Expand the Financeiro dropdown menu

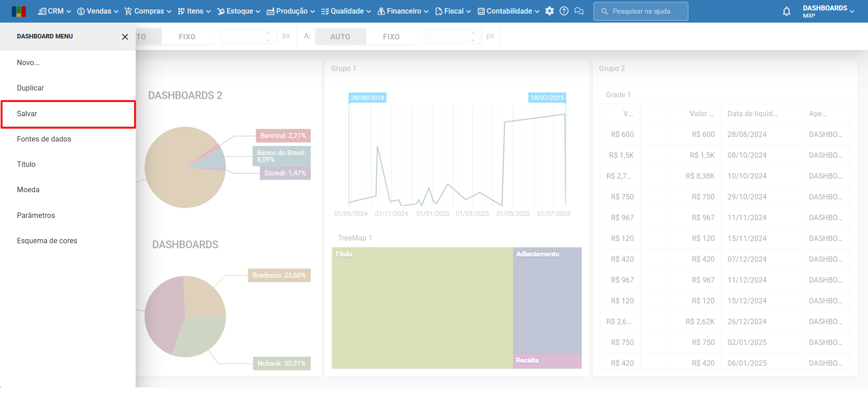(403, 11)
